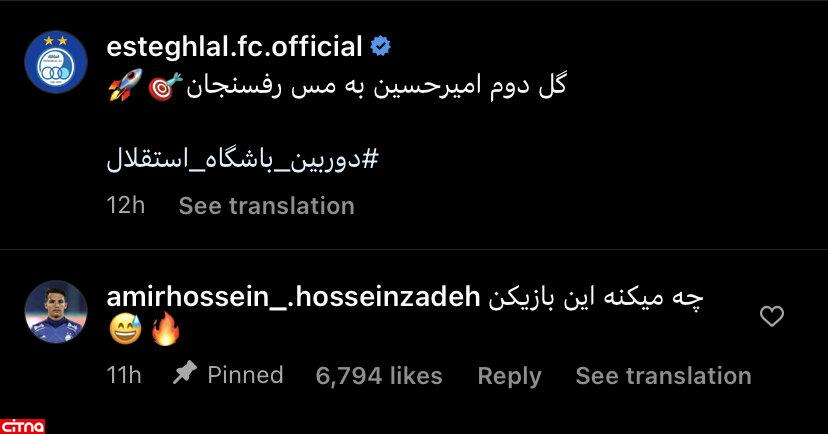
Task: View the 6,794 likes list
Action: (379, 376)
